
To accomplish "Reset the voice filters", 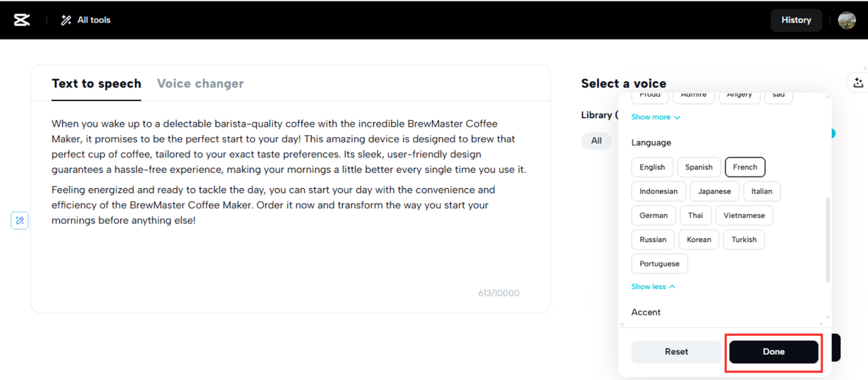I will (x=676, y=351).
